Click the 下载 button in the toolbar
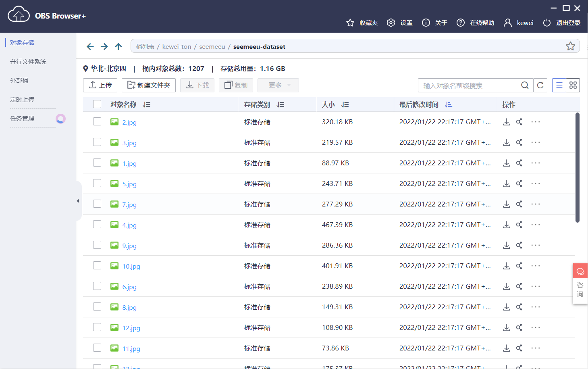Image resolution: width=588 pixels, height=369 pixels. coord(197,85)
